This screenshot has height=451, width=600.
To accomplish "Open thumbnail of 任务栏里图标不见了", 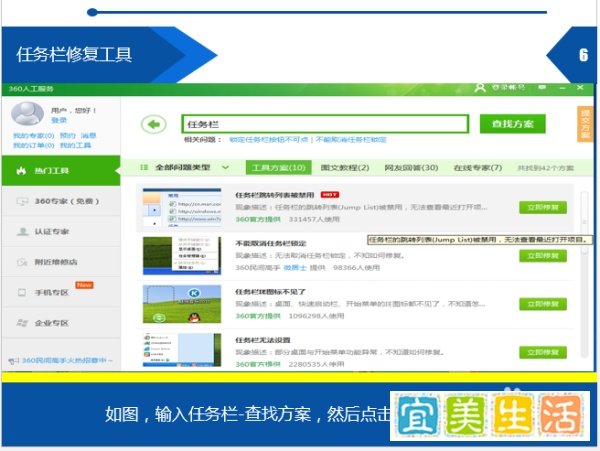I will 182,304.
